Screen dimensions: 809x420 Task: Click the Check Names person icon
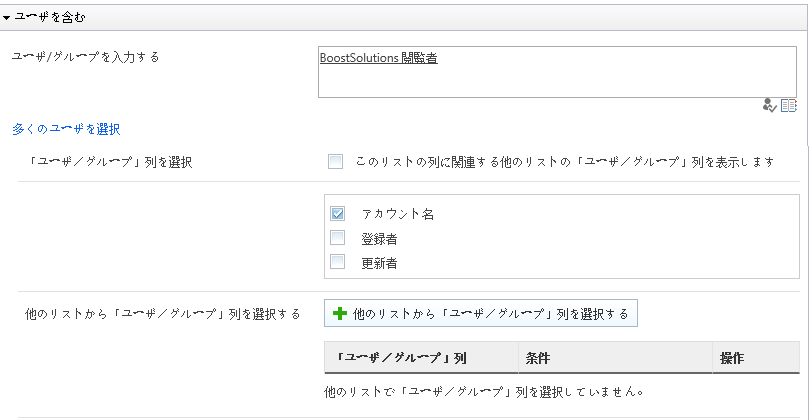click(769, 105)
